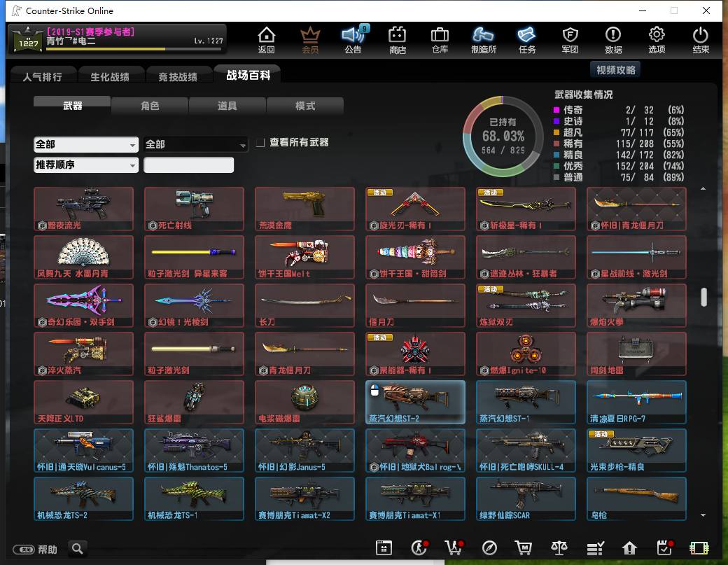Click the film strip icon in bottom bar
The image size is (728, 565).
[x=699, y=548]
